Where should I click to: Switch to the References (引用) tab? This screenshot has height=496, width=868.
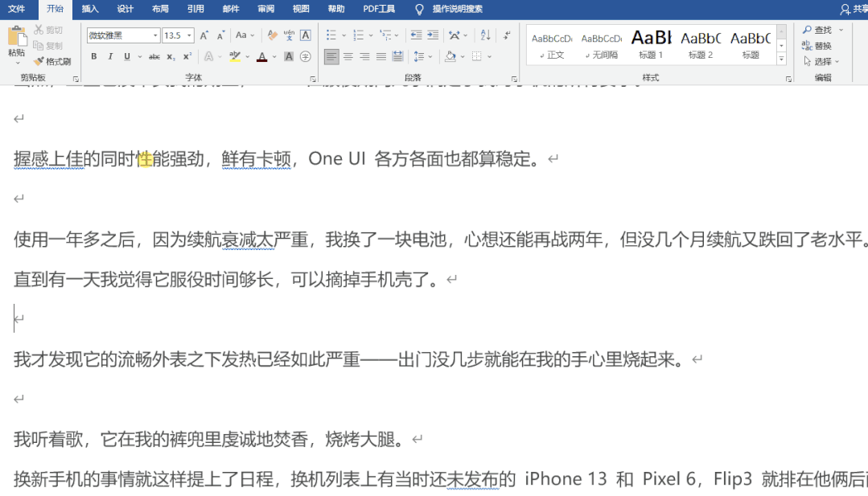pos(195,9)
